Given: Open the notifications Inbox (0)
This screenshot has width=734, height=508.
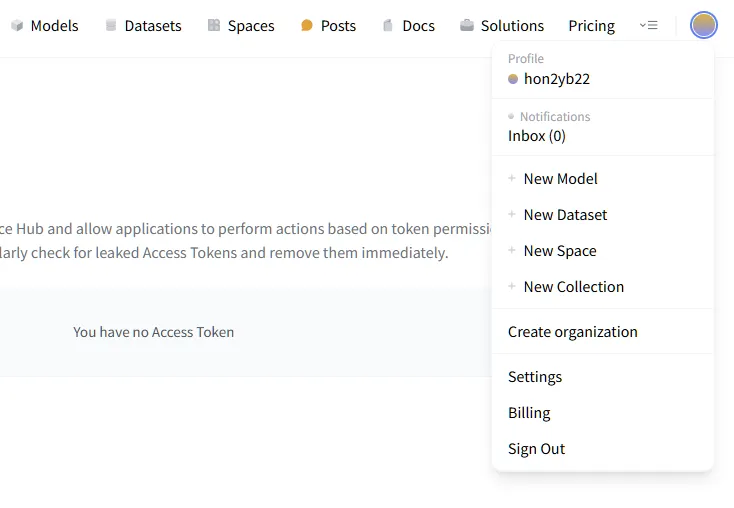Looking at the screenshot, I should [537, 136].
